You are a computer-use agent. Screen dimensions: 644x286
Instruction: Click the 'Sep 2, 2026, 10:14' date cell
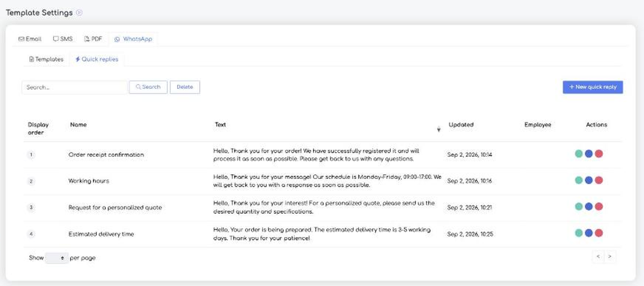[470, 155]
